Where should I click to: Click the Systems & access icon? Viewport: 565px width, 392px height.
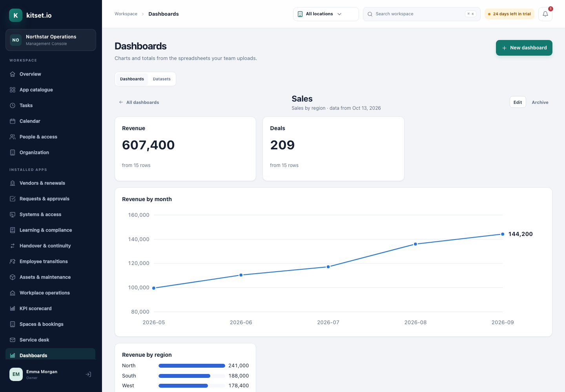pos(13,214)
